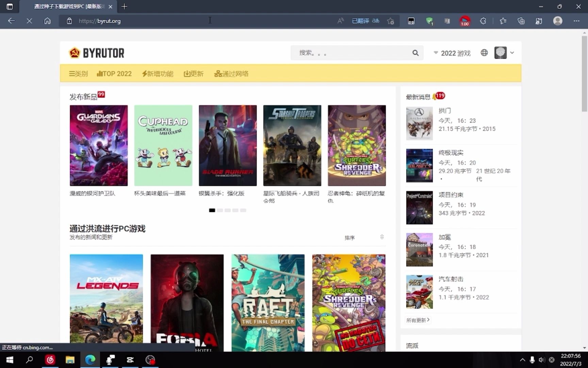Open the 排序 sort dropdown
588x368 pixels.
(364, 237)
